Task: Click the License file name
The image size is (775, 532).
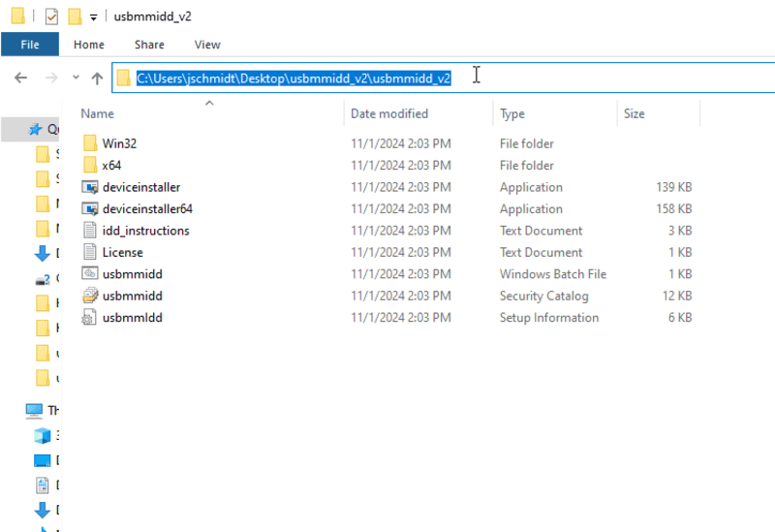Action: coord(123,252)
